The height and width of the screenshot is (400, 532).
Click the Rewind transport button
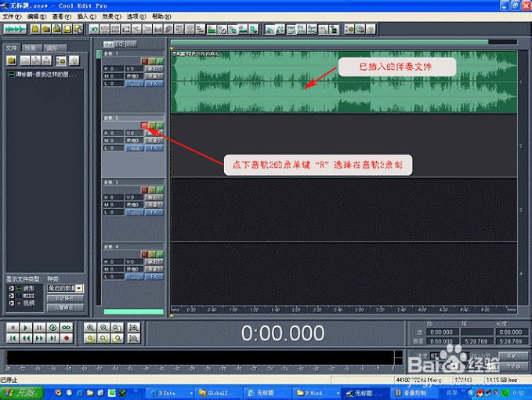pos(25,338)
